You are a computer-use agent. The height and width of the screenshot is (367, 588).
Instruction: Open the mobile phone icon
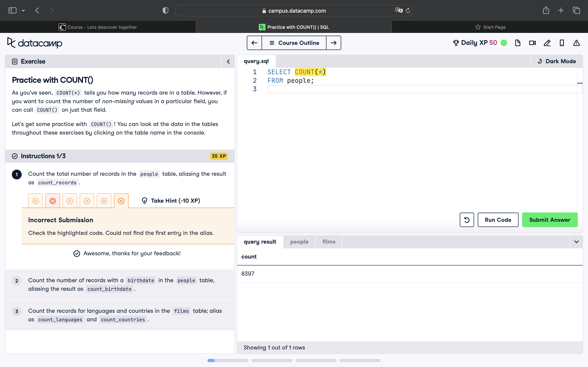pyautogui.click(x=562, y=43)
